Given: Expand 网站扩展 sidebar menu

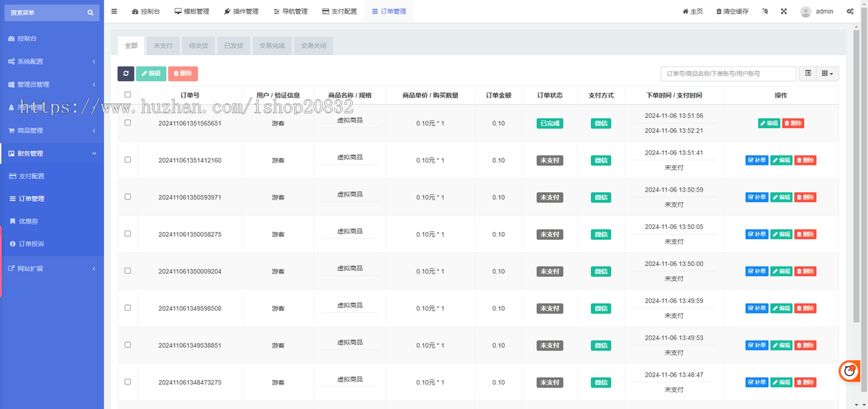Looking at the screenshot, I should 51,268.
